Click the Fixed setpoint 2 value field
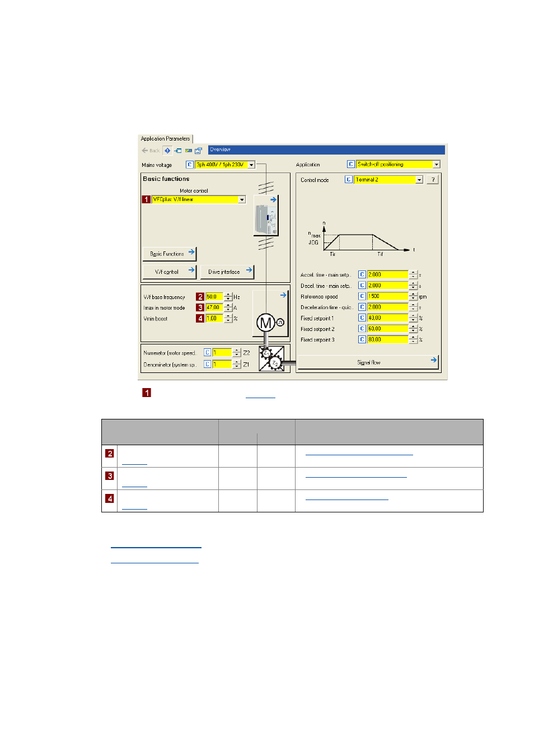The width and height of the screenshot is (534, 756). click(388, 329)
